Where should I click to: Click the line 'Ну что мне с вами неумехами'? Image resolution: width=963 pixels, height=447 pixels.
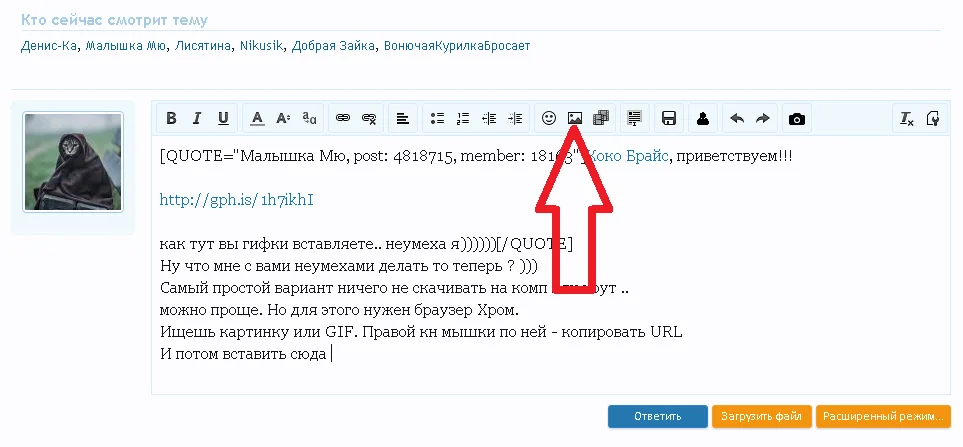pos(349,266)
